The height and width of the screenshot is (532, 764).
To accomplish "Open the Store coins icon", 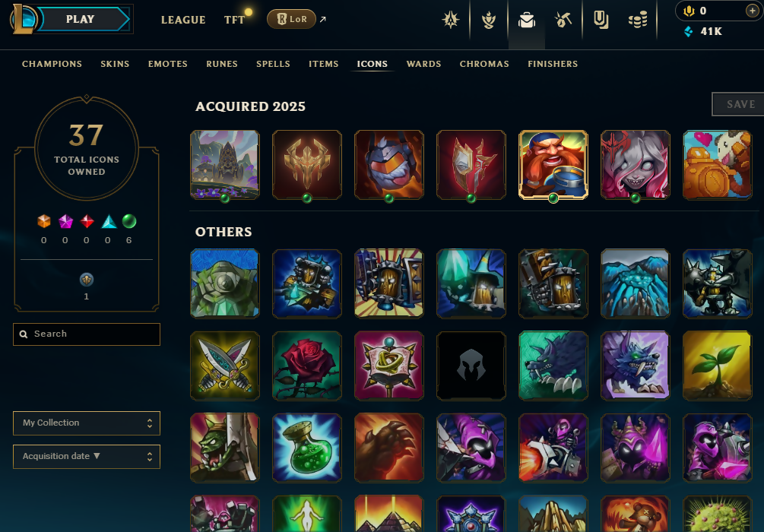I will point(637,20).
